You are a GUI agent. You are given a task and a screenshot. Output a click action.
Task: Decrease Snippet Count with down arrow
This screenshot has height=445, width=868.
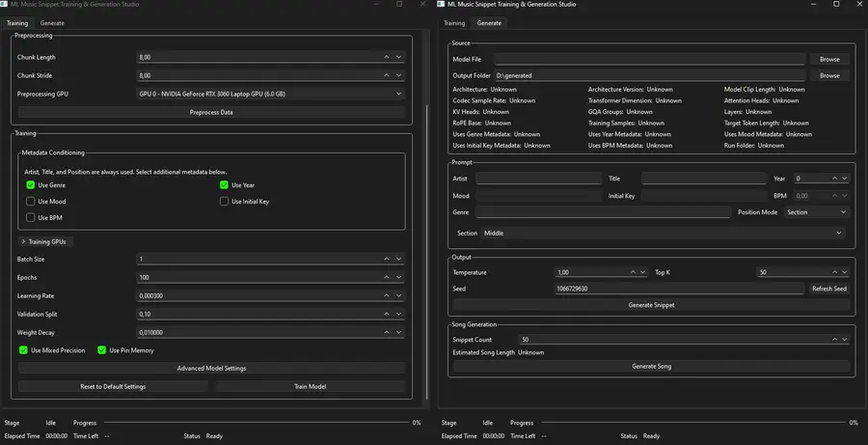(844, 339)
